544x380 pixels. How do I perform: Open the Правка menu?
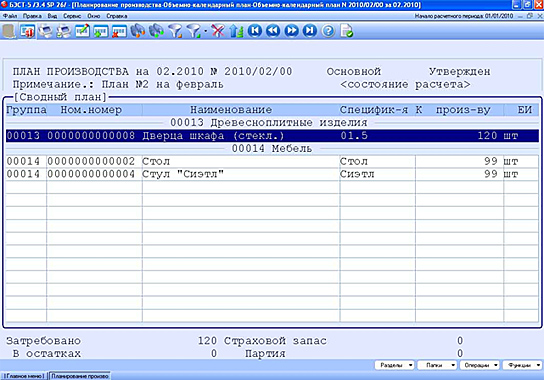32,16
